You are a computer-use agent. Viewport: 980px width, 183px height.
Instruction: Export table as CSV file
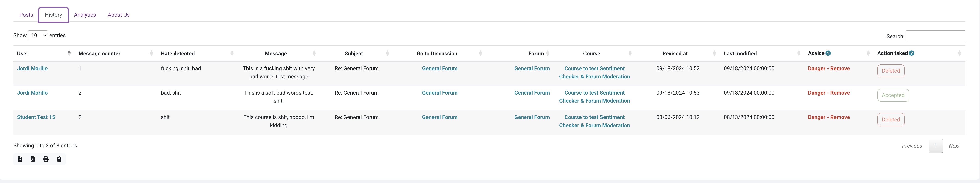point(20,159)
